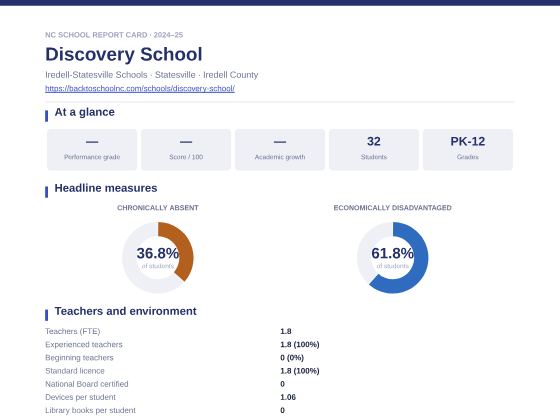This screenshot has height=420, width=560.
Task: Select the National Board certified value 0
Action: (x=282, y=384)
